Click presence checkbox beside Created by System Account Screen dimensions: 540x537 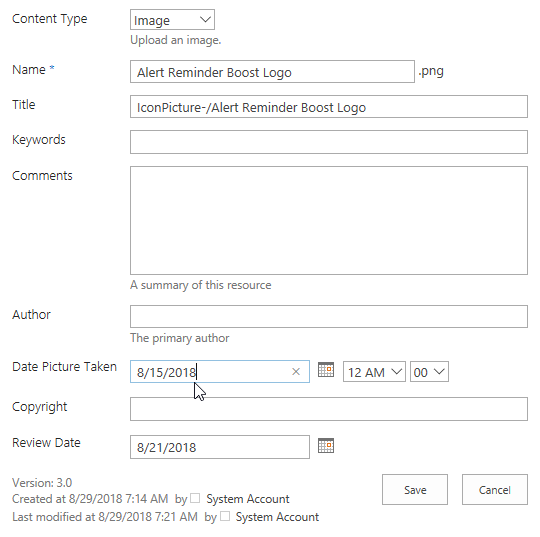click(195, 498)
